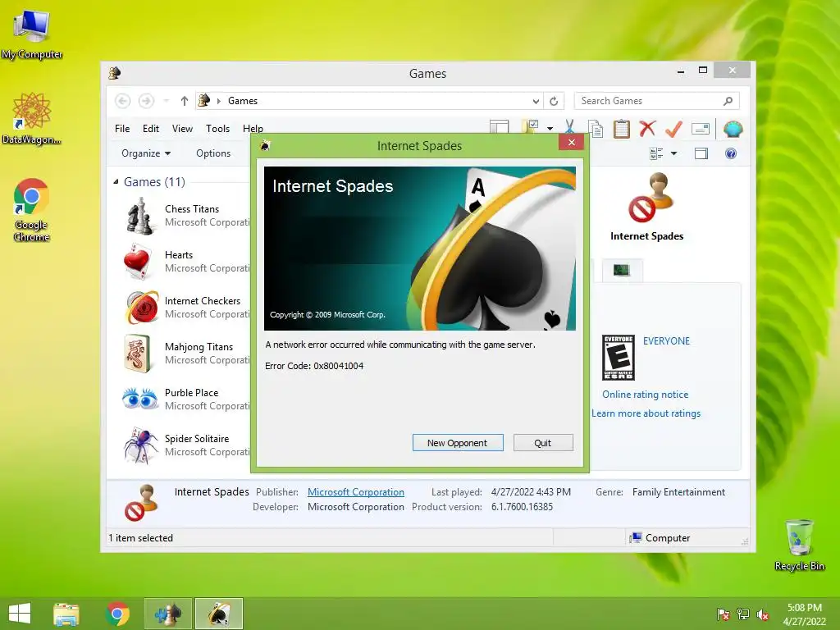This screenshot has width=840, height=630.
Task: Click Quit in Internet Spades dialog
Action: point(543,442)
